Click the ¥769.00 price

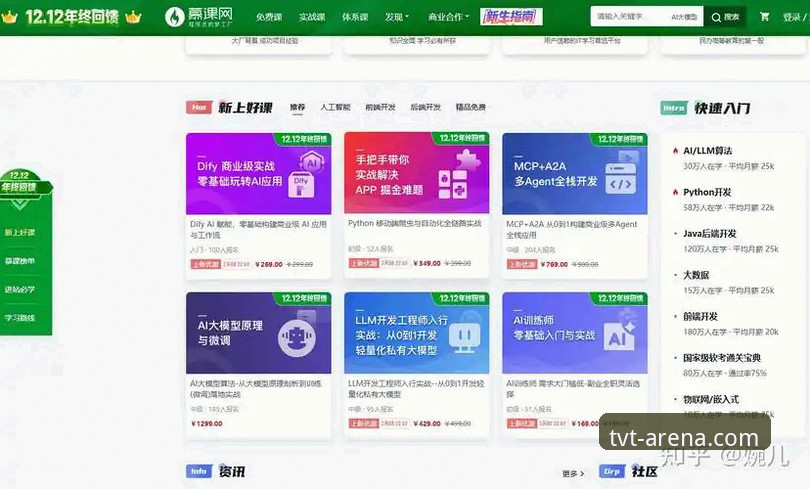[554, 264]
